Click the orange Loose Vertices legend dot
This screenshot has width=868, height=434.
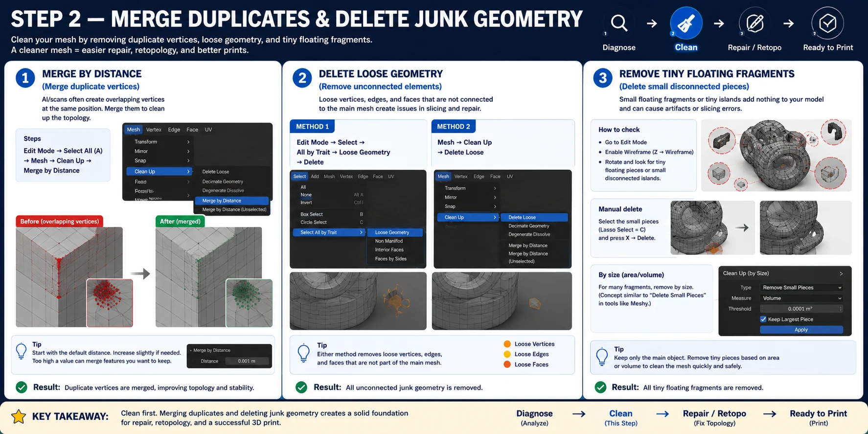pyautogui.click(x=507, y=344)
